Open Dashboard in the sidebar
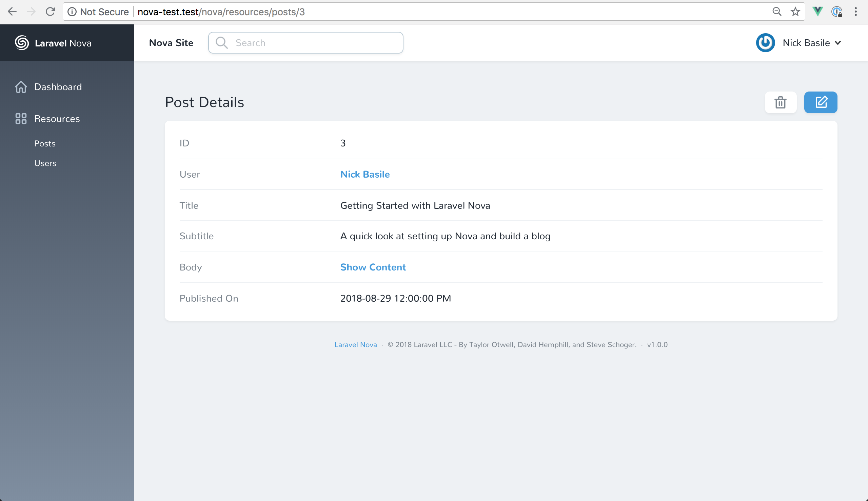This screenshot has height=501, width=868. pos(58,87)
